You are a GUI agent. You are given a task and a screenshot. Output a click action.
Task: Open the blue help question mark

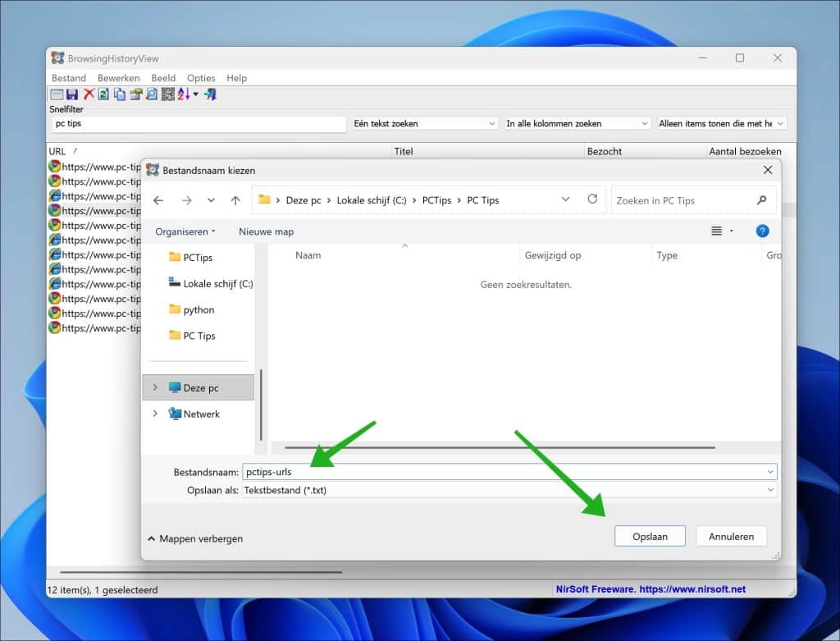click(762, 231)
